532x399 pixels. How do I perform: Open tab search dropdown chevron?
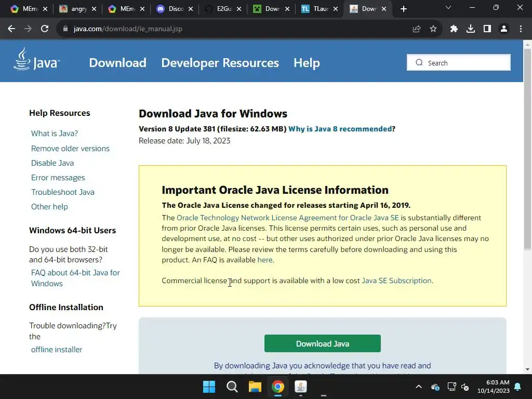click(x=448, y=7)
